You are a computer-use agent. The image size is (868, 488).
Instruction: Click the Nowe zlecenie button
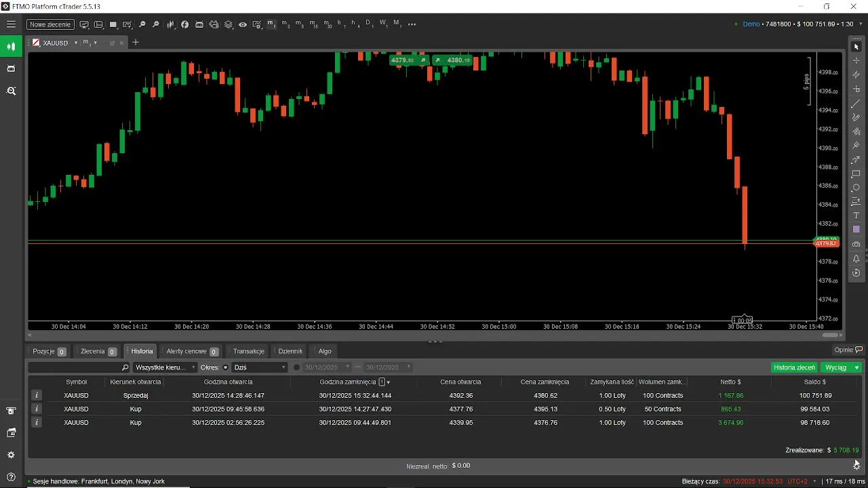(x=50, y=24)
